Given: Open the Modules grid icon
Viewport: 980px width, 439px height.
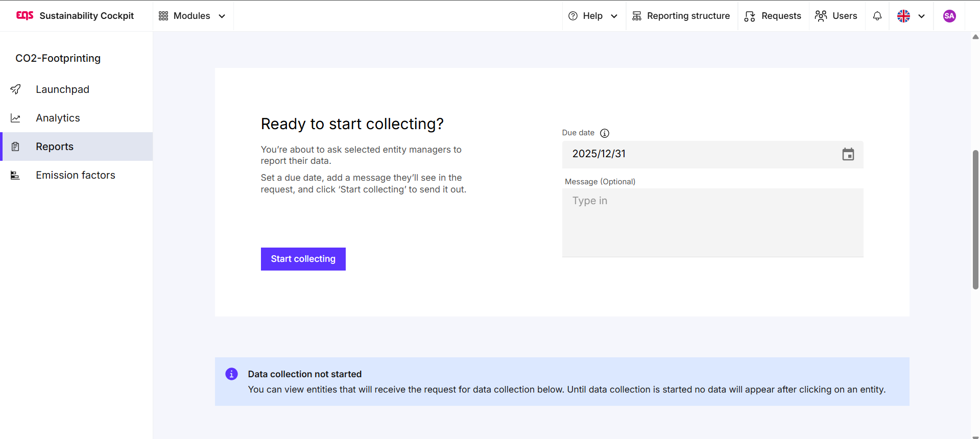Looking at the screenshot, I should pos(163,16).
